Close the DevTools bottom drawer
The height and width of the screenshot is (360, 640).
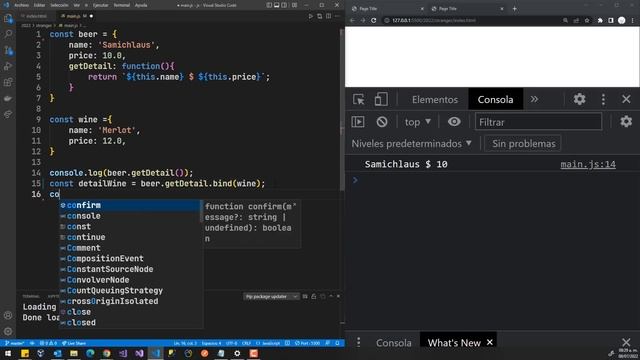pyautogui.click(x=626, y=342)
